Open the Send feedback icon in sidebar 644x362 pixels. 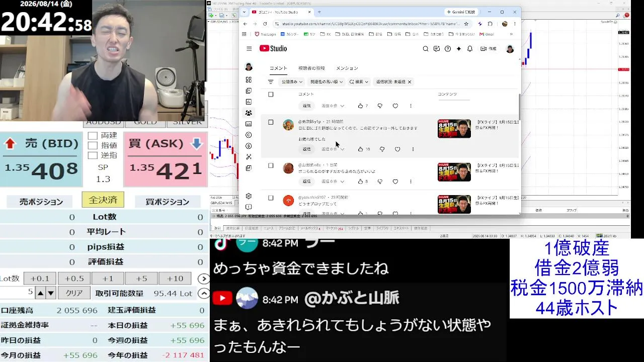tap(249, 207)
